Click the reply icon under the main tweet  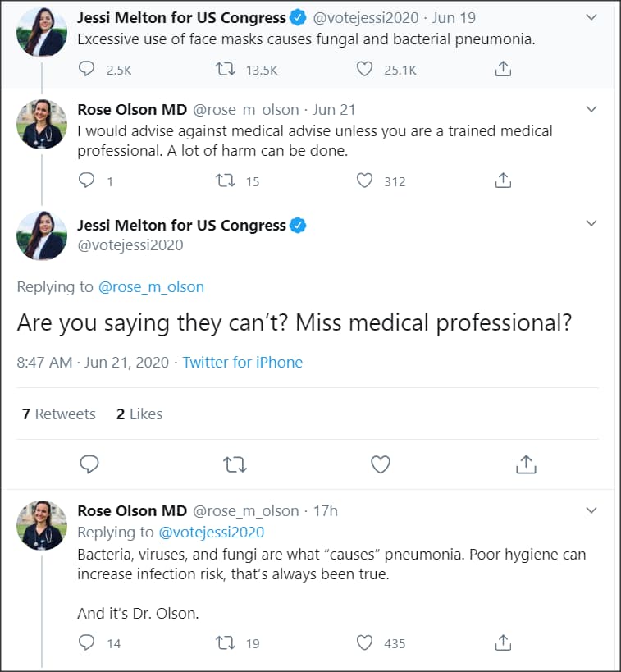(x=89, y=465)
